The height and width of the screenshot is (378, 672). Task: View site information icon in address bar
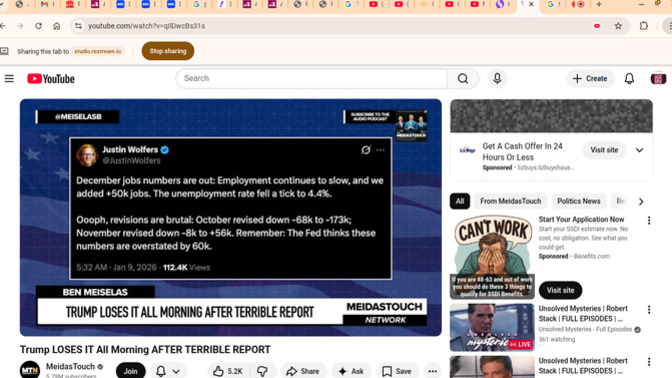[x=78, y=26]
